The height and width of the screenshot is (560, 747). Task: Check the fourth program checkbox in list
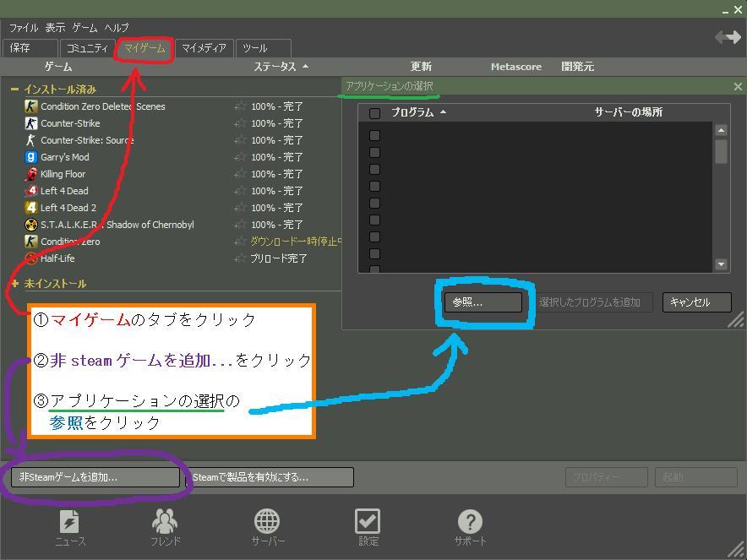[375, 186]
